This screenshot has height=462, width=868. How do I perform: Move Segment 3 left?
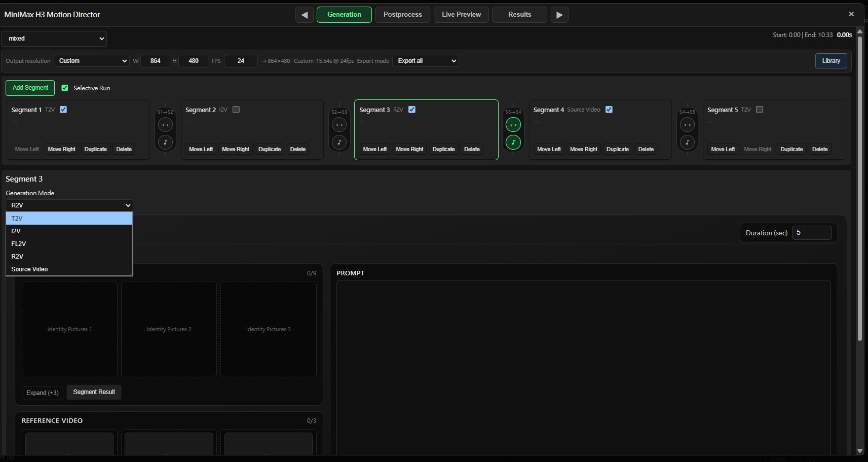click(x=375, y=149)
